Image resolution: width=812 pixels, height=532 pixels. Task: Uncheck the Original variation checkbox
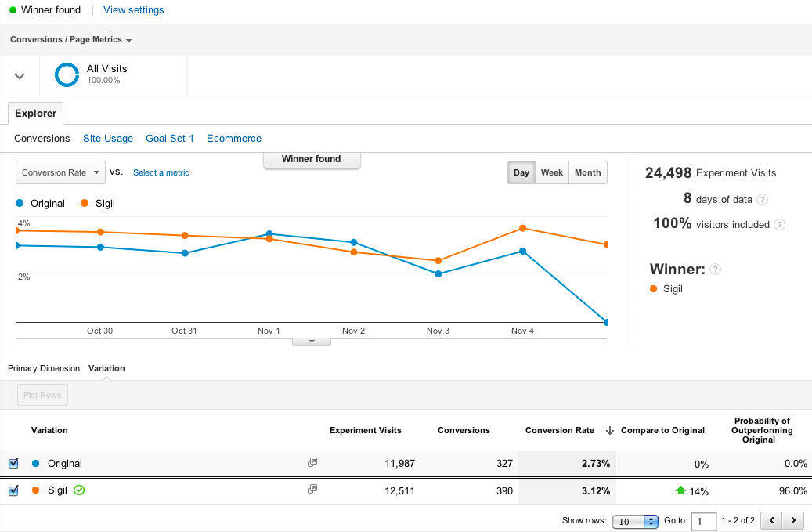point(13,463)
